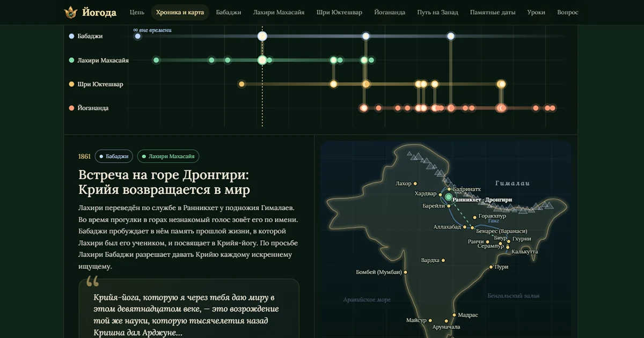Select the Бомбей (Мумбаи) map point
The image size is (644, 338).
click(405, 272)
